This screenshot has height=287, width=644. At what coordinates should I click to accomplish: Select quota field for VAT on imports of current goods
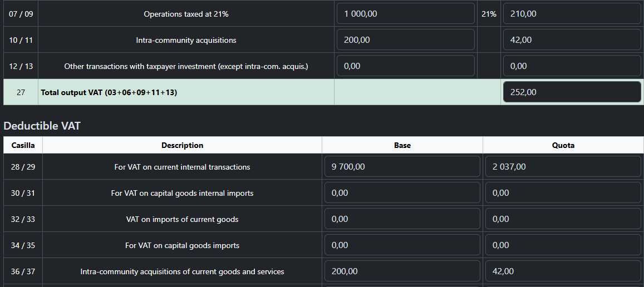coord(563,219)
